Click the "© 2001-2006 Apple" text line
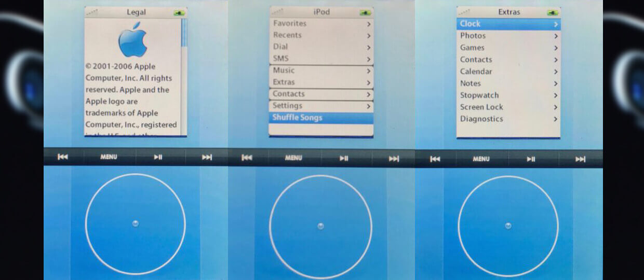The image size is (644, 280). pos(120,66)
